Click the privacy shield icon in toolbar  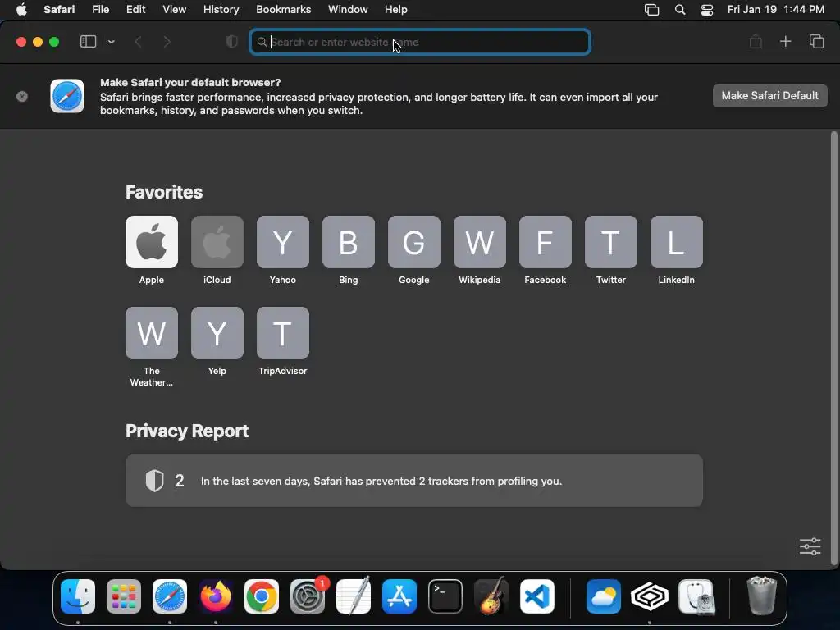(x=231, y=42)
